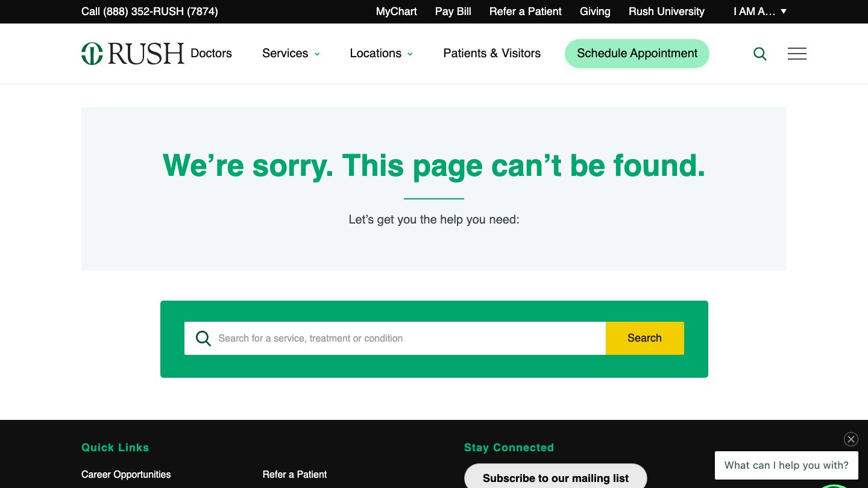Expand the Locations dropdown menu
The width and height of the screenshot is (868, 488).
click(x=381, y=54)
